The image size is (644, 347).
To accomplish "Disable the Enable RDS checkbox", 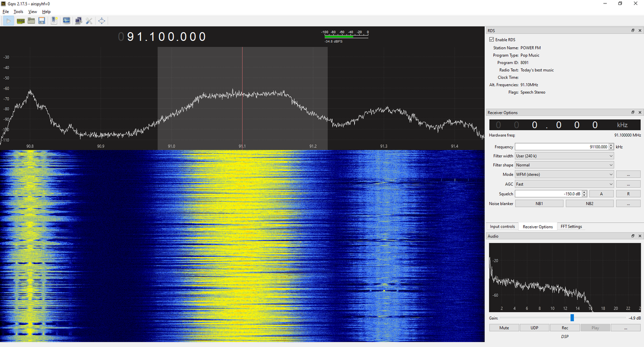I will [492, 40].
